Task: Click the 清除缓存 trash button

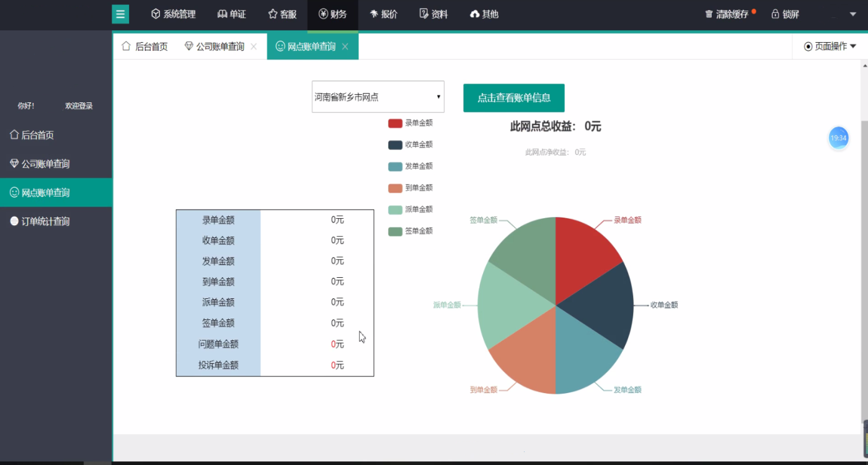Action: (727, 14)
